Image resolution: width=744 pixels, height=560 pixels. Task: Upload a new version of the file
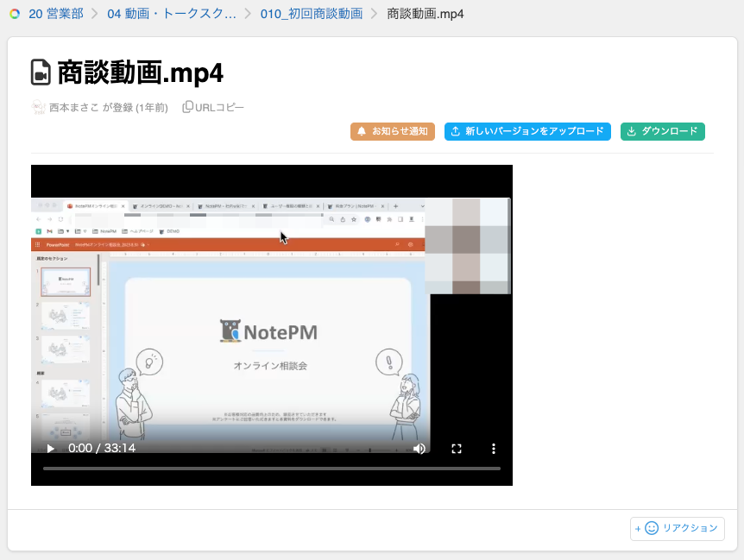(x=527, y=132)
